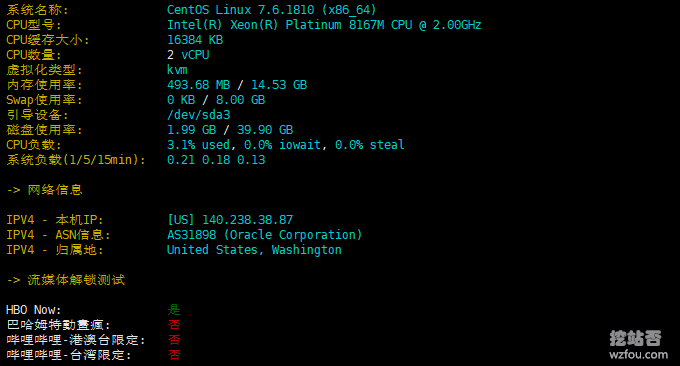This screenshot has height=366, width=680.
Task: Click the virtualization type kvm
Action: 177,70
